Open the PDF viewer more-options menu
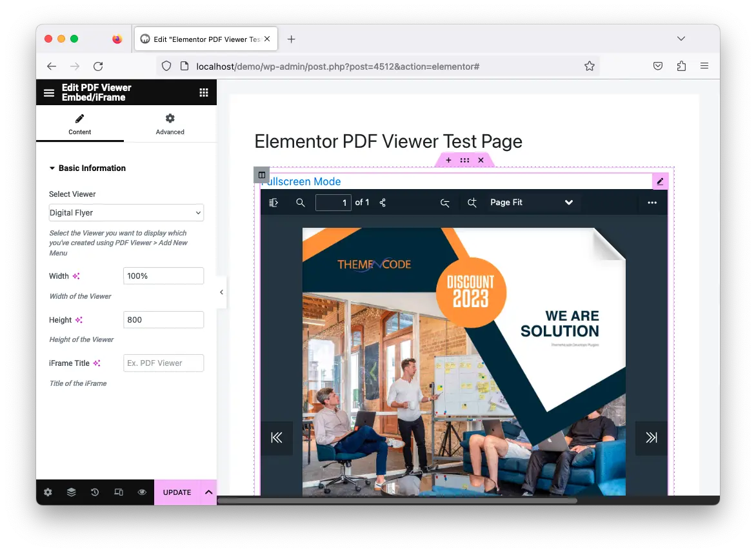The image size is (756, 553). tap(652, 203)
